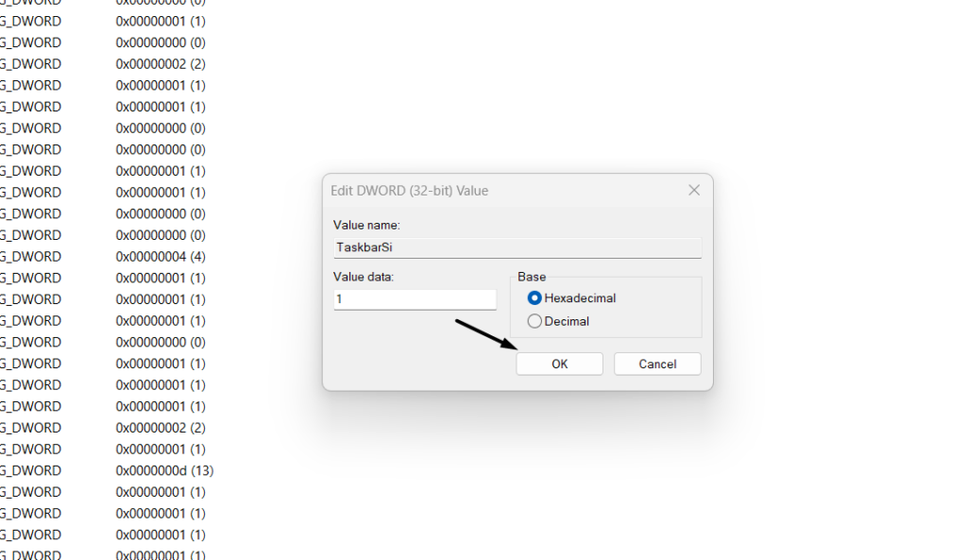This screenshot has height=560, width=967.
Task: Click the Hexadecimal label text
Action: tap(580, 298)
